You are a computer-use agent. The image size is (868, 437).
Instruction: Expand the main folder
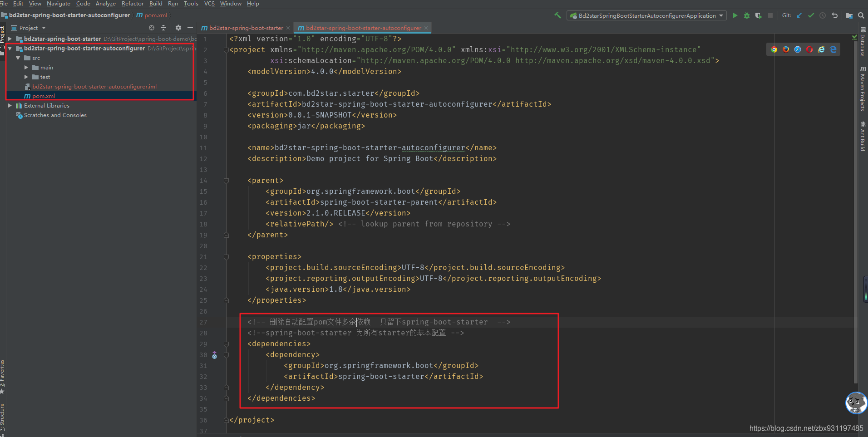(26, 67)
